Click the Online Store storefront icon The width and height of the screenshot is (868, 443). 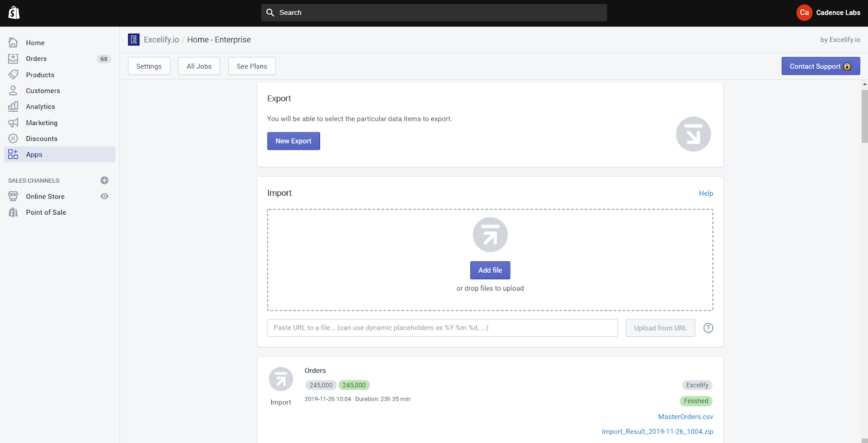pyautogui.click(x=13, y=196)
